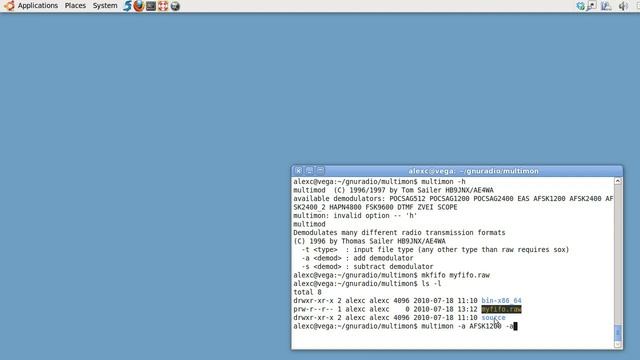Click 'multimon: invalid option' error line
The image size is (640, 360).
click(355, 216)
